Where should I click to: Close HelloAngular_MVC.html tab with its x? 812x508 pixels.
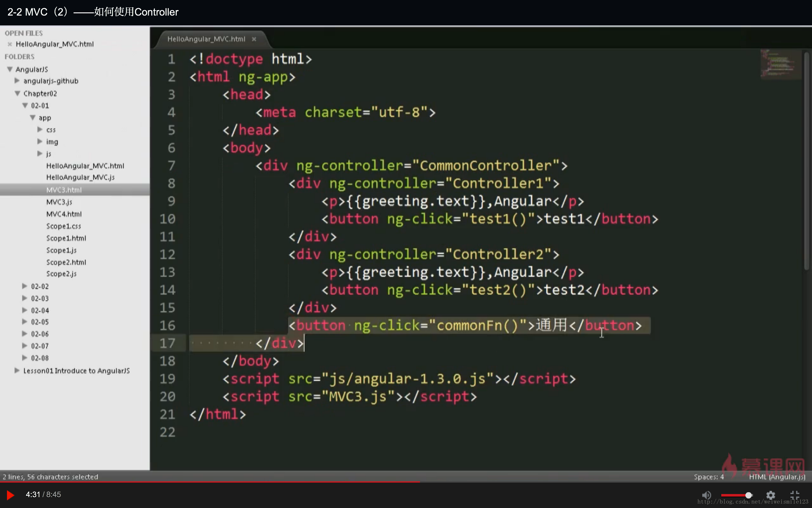coord(254,39)
